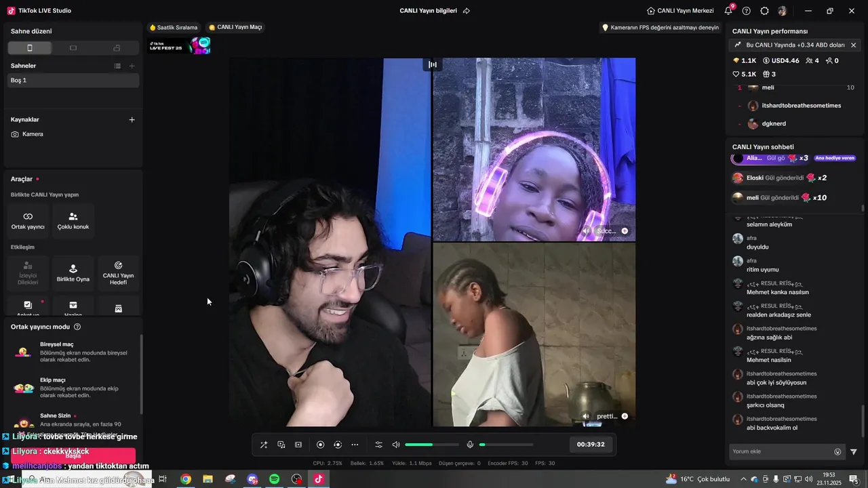Screen dimensions: 868x488
Task: Open Spotify from the taskbar
Action: pos(274,479)
